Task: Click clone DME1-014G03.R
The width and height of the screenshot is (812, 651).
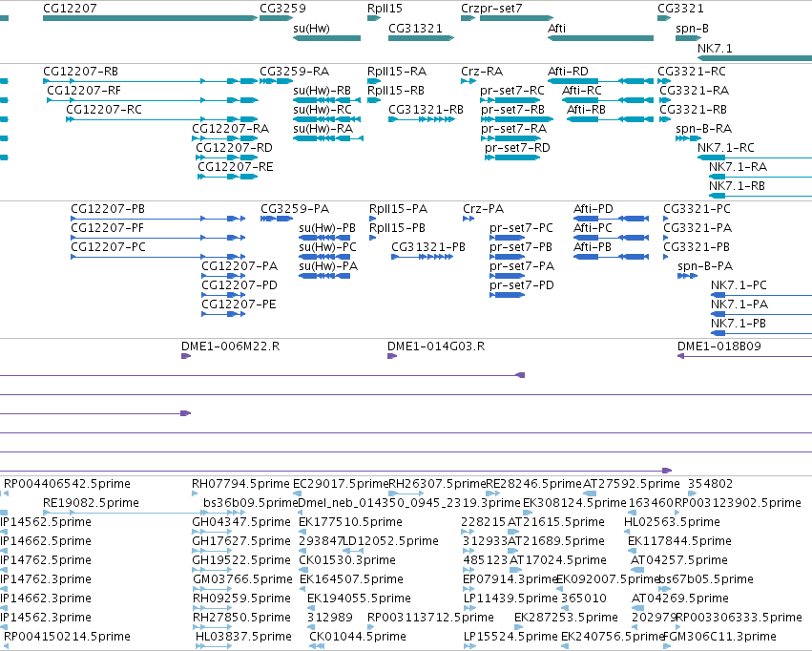Action: coord(436,346)
